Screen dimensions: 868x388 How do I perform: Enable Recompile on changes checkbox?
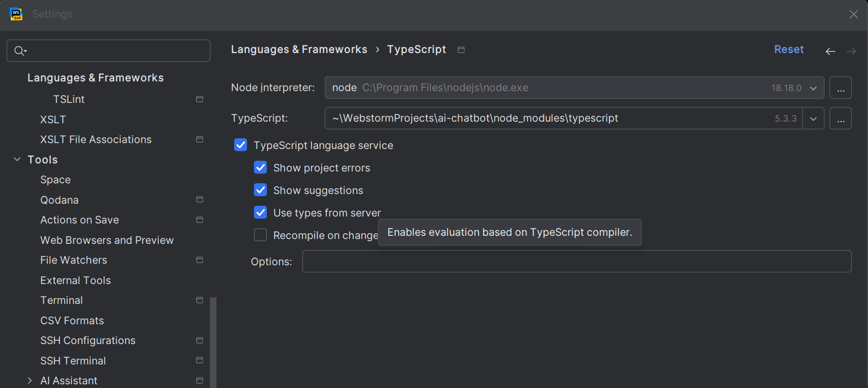[260, 235]
